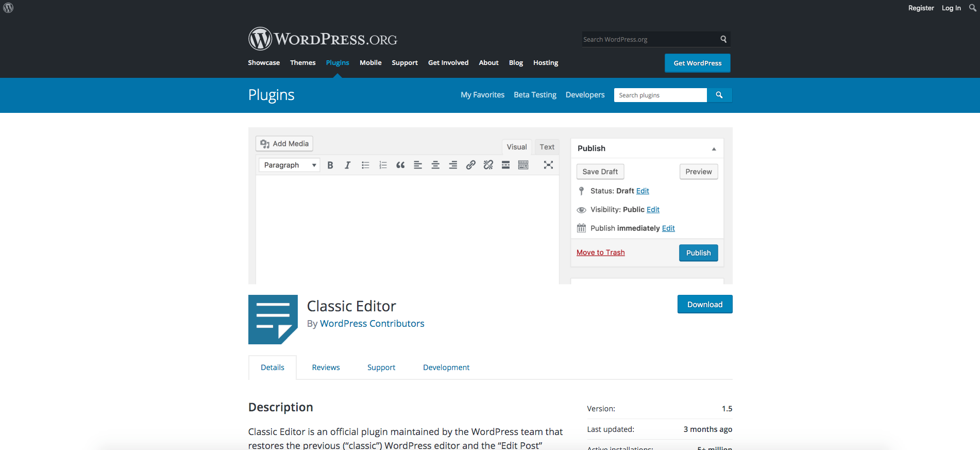The image size is (980, 450).
Task: Open Developers link
Action: click(585, 95)
